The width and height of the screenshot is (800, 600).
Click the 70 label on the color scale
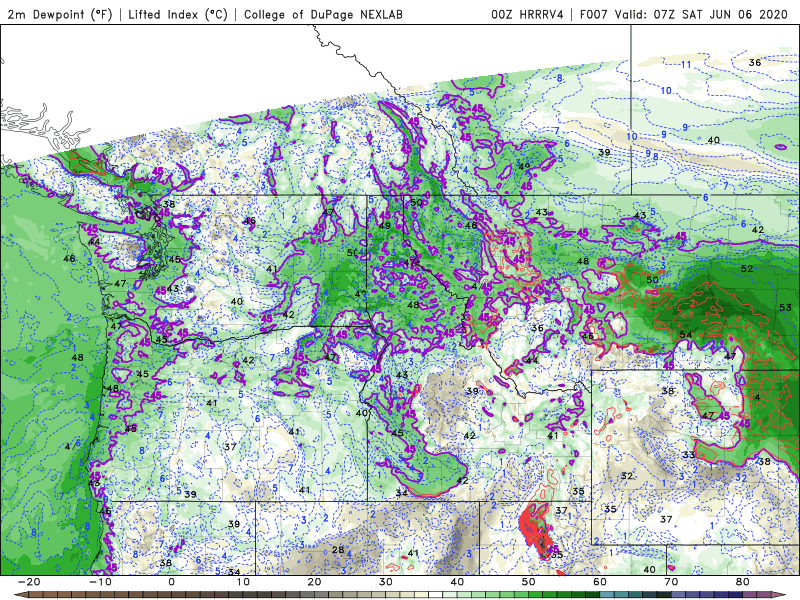(671, 582)
